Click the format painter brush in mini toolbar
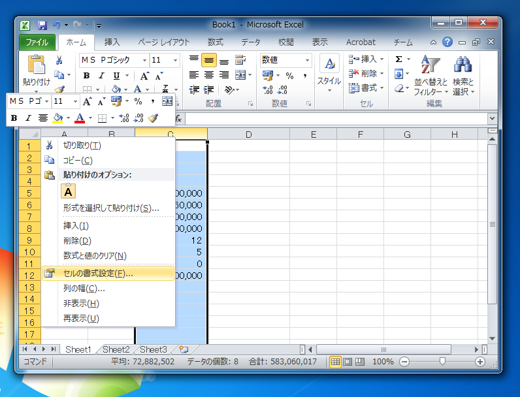Image resolution: width=520 pixels, height=397 pixels. tap(153, 118)
